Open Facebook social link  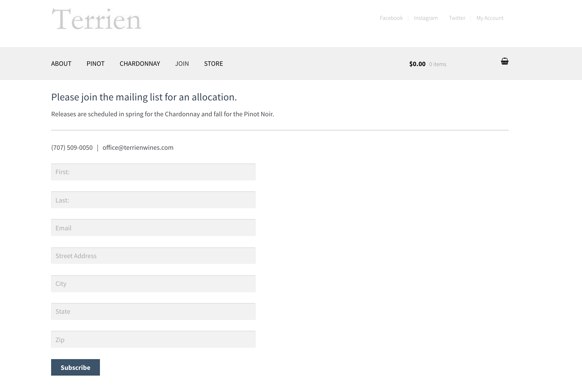(x=391, y=18)
